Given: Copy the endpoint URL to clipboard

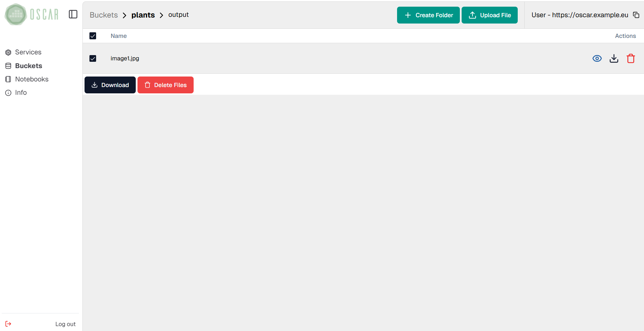Looking at the screenshot, I should (x=636, y=15).
